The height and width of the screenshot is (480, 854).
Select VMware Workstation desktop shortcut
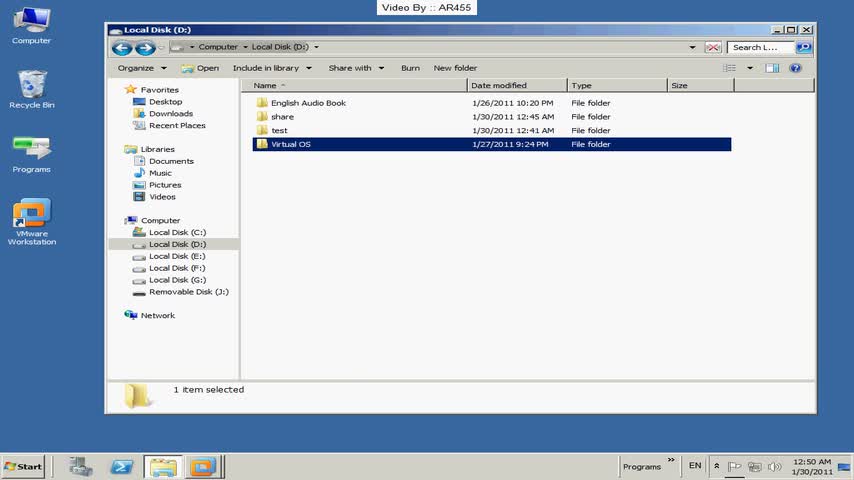(x=32, y=222)
